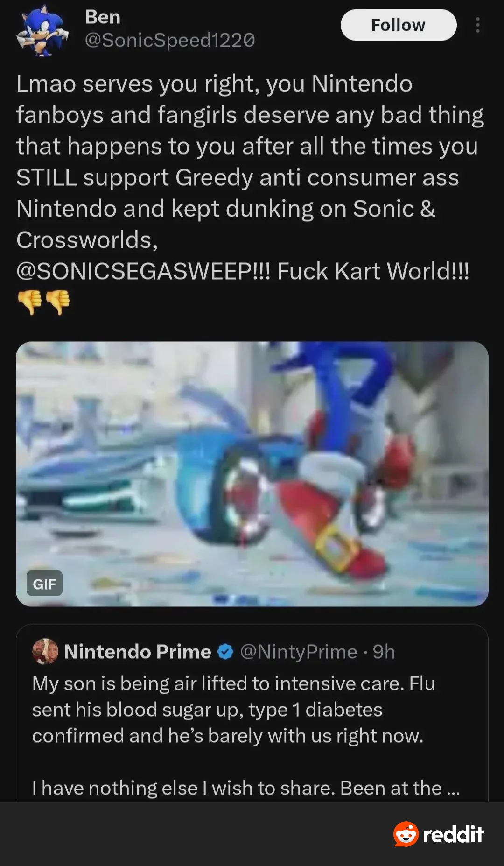
Task: Click the reddit wordmark text
Action: point(453,834)
